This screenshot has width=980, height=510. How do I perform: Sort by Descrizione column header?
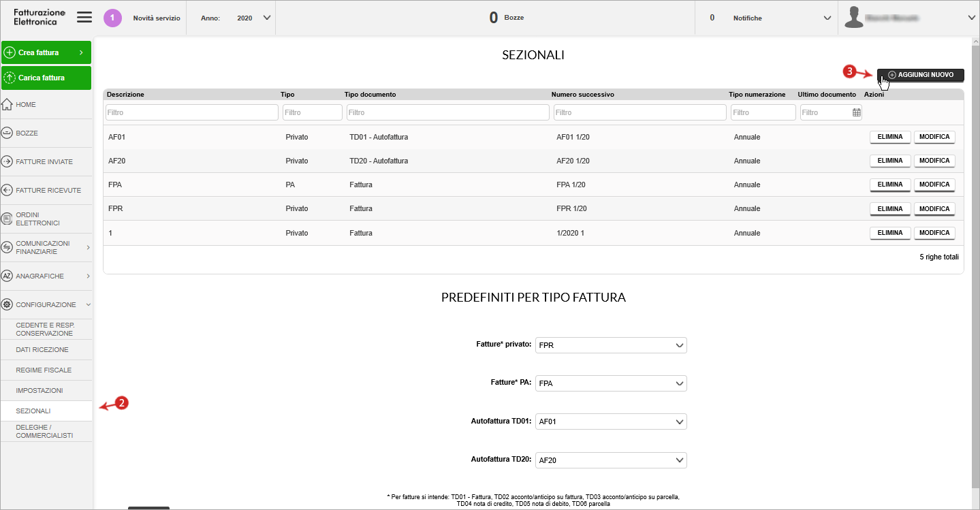click(x=125, y=95)
